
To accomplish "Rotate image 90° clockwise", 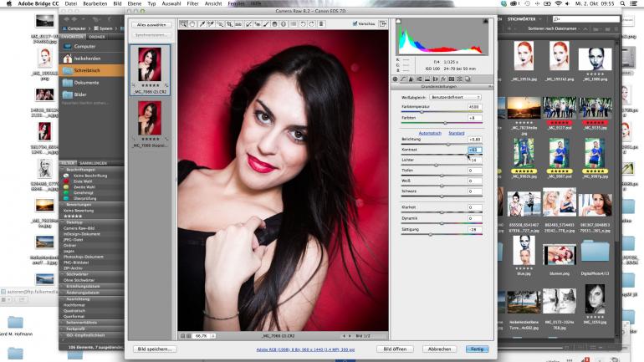I will (312, 24).
